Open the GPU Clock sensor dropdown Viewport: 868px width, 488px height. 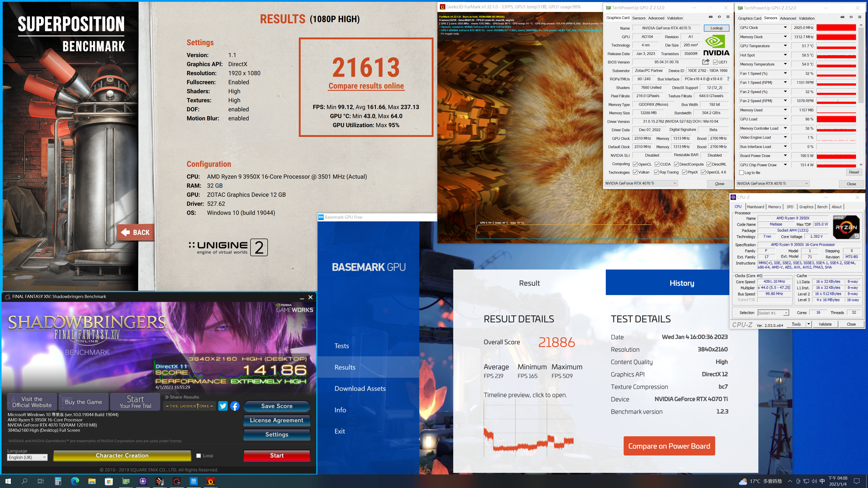coord(785,28)
